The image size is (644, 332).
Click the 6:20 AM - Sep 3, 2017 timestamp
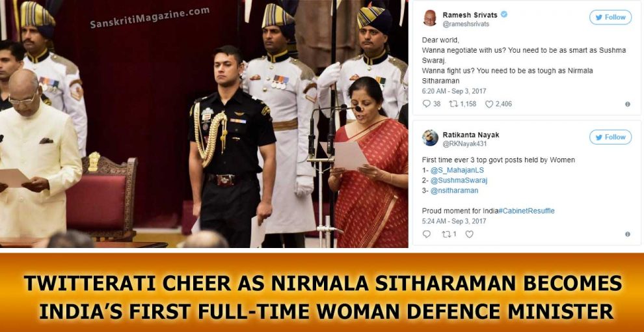[x=454, y=91]
